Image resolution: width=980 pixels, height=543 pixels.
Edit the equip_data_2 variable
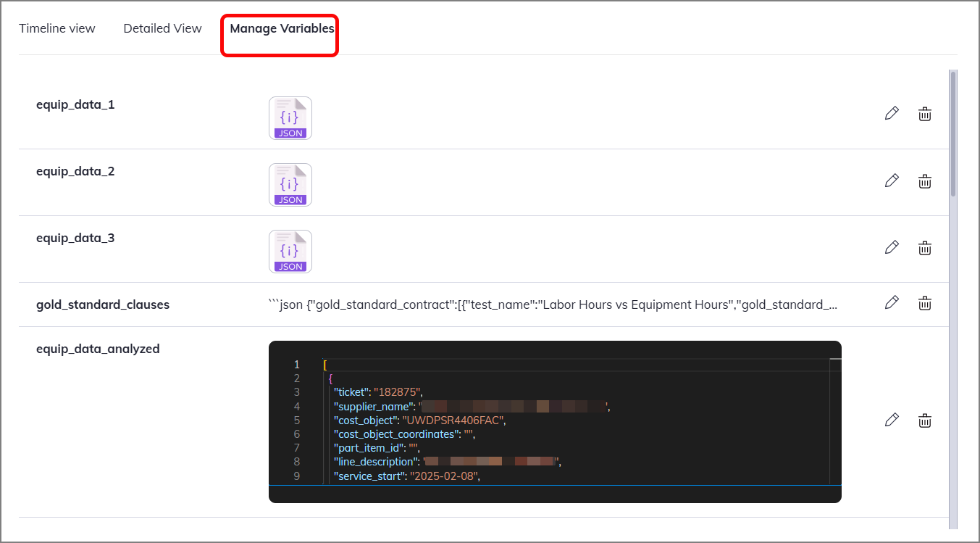892,181
